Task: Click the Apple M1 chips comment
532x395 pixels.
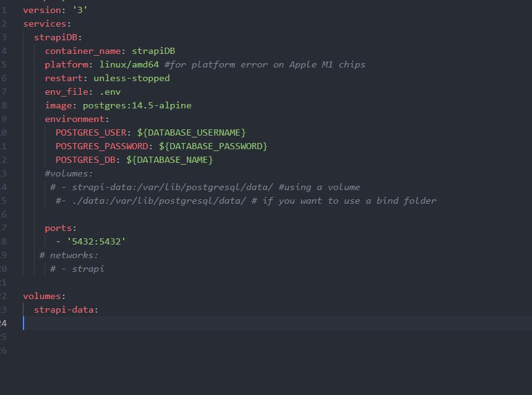Action: 265,64
